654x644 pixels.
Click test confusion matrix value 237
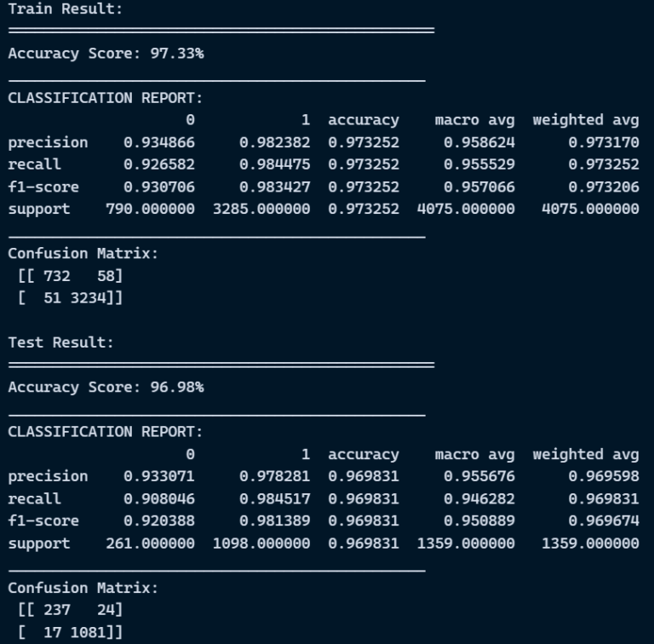(57, 610)
